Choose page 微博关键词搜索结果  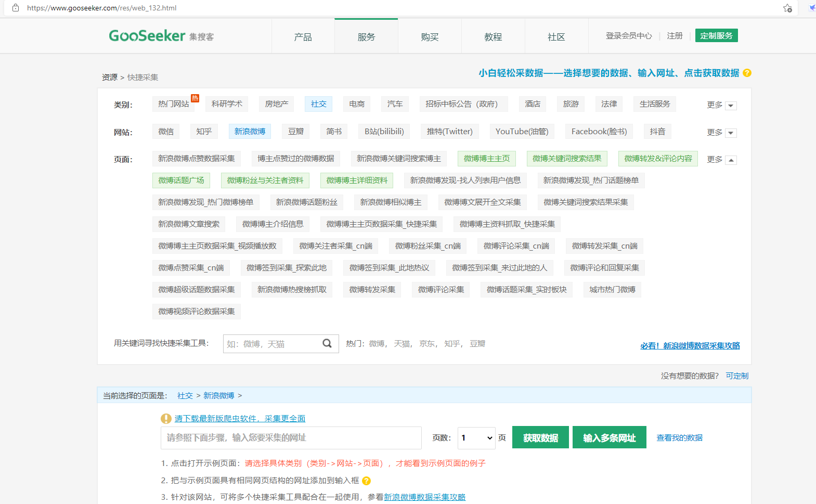click(567, 159)
